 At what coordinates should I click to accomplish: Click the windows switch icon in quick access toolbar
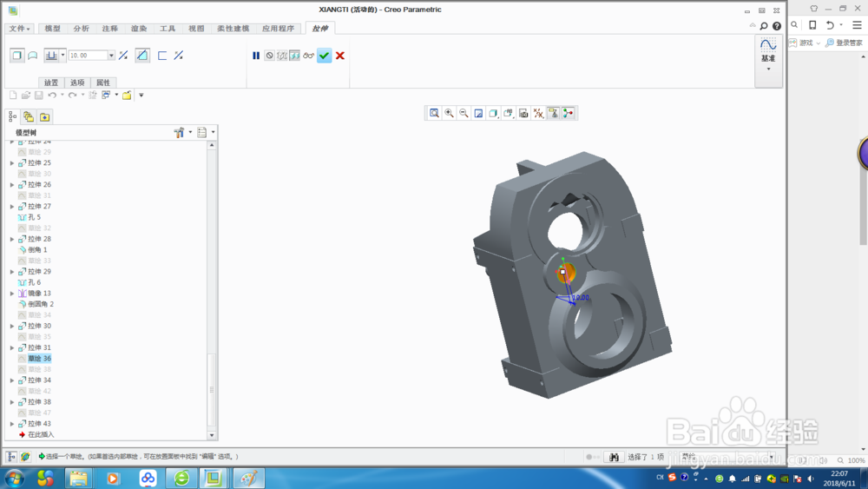click(x=106, y=96)
